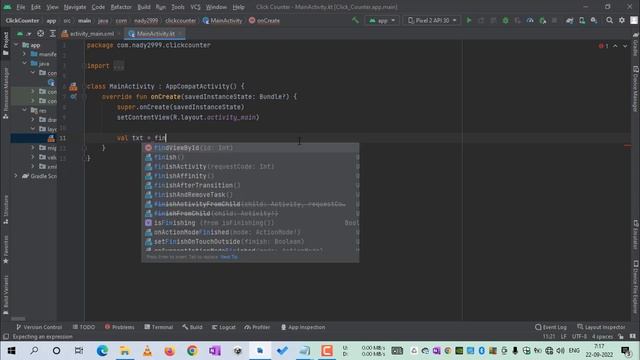Open IDE settings gear icon
Viewport: 640px width, 360px height.
[x=622, y=20]
